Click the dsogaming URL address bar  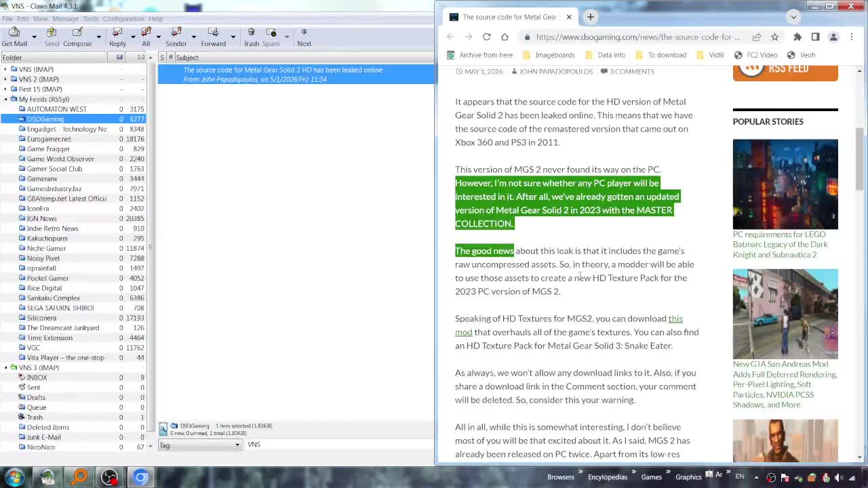(638, 37)
